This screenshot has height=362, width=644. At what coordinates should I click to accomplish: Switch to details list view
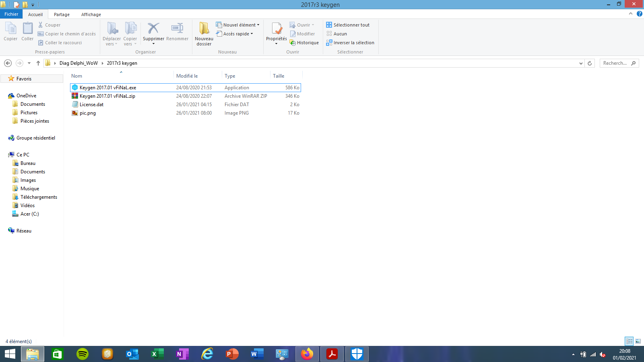coord(629,341)
